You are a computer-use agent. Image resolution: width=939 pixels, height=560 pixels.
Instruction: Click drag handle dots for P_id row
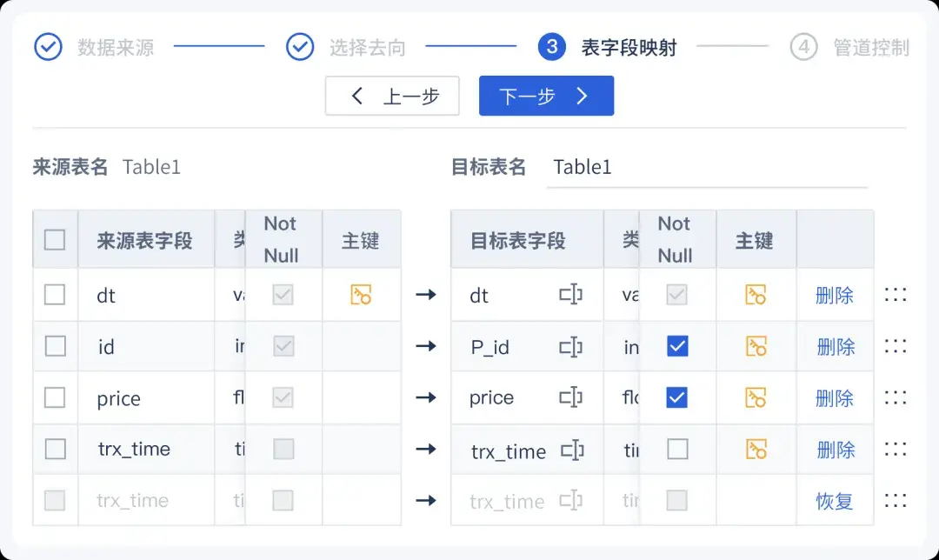[896, 346]
